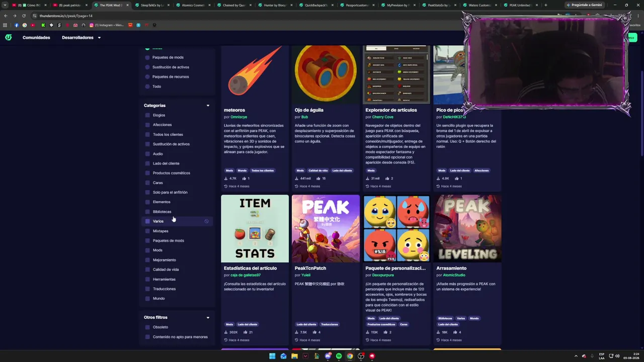Click Pregúntale a Gemini button
The height and width of the screenshot is (362, 644).
click(584, 5)
